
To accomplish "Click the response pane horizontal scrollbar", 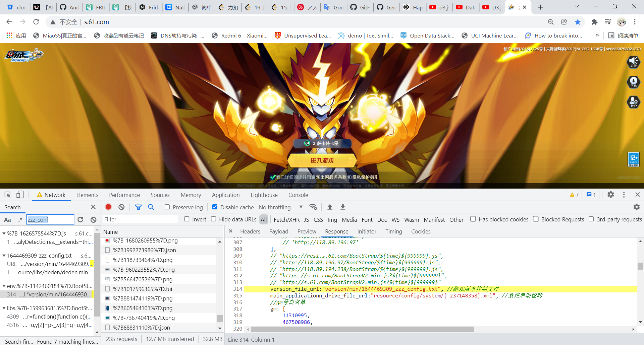I will 362,329.
